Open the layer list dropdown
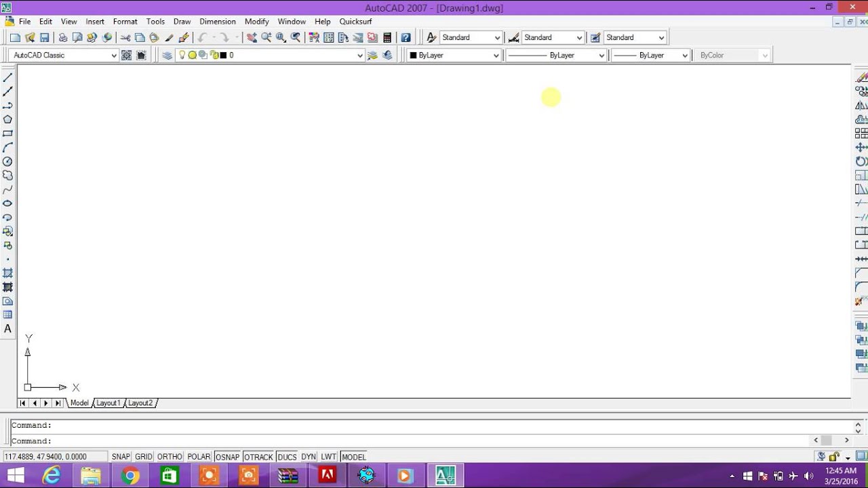 (x=360, y=56)
